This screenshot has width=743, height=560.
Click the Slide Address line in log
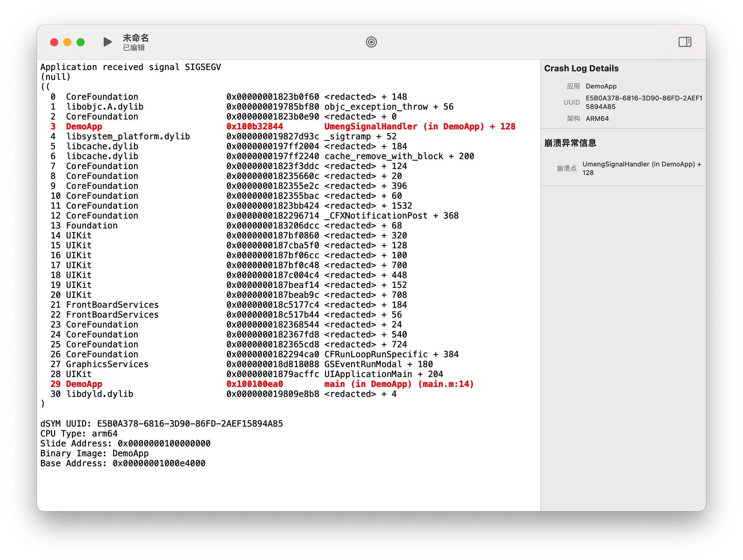pos(125,443)
